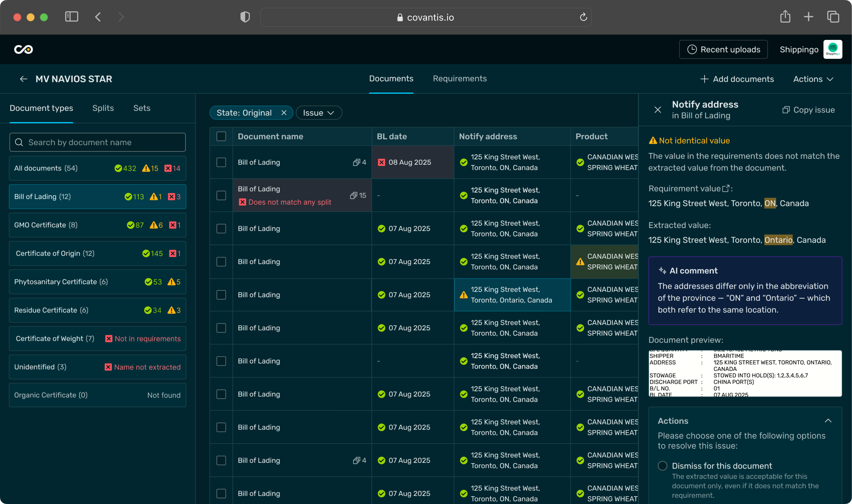Collapse the Actions section chevron
The width and height of the screenshot is (852, 504).
[828, 421]
